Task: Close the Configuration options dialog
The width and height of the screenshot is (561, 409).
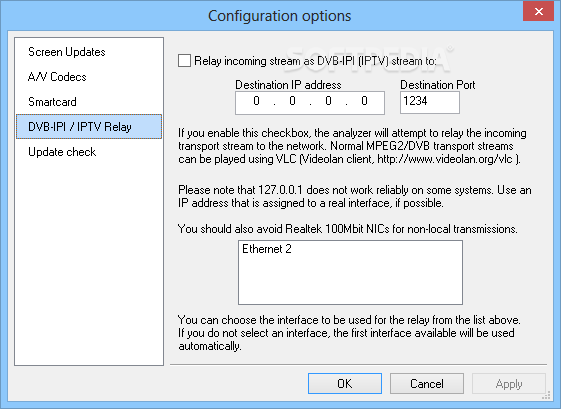Action: [538, 11]
